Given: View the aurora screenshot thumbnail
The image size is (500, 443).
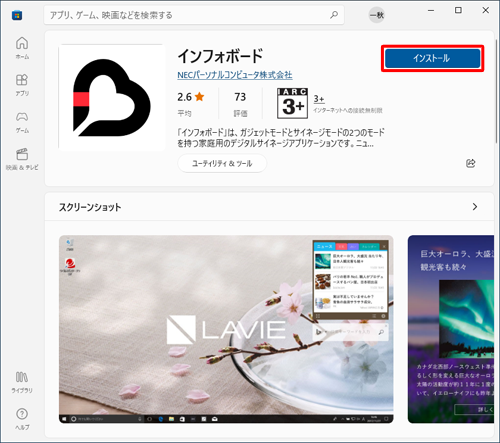Looking at the screenshot, I should click(x=451, y=329).
